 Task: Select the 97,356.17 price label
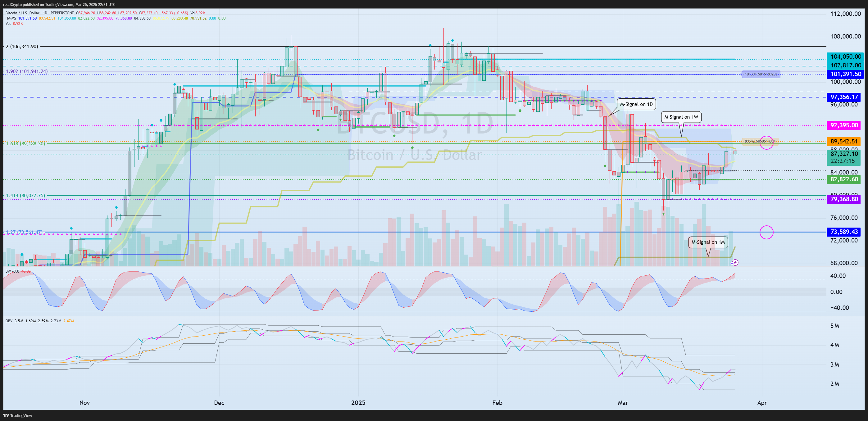(x=844, y=97)
